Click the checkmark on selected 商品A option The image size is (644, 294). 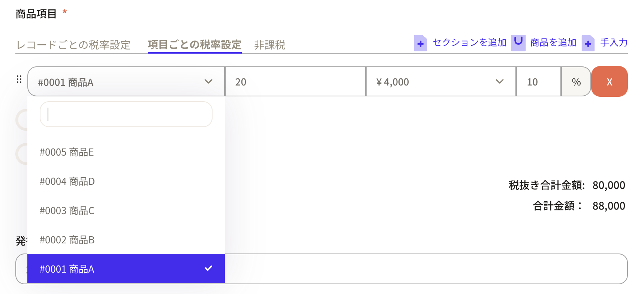208,268
